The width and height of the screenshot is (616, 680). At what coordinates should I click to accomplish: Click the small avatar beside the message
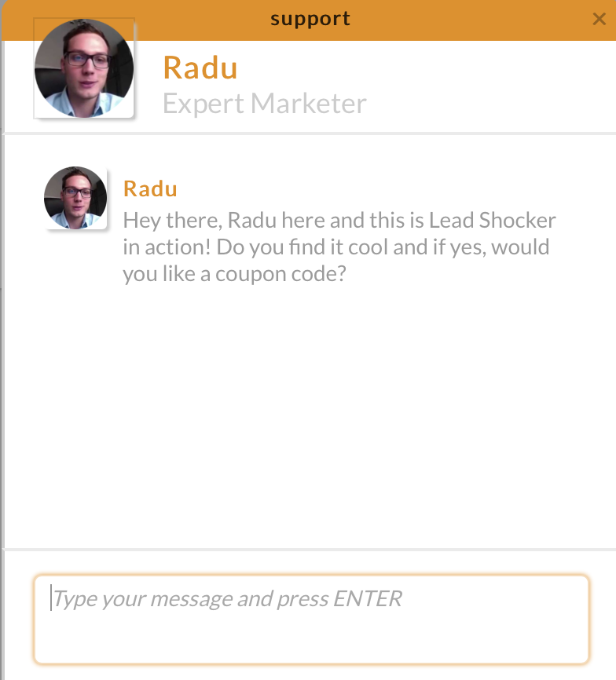click(75, 198)
